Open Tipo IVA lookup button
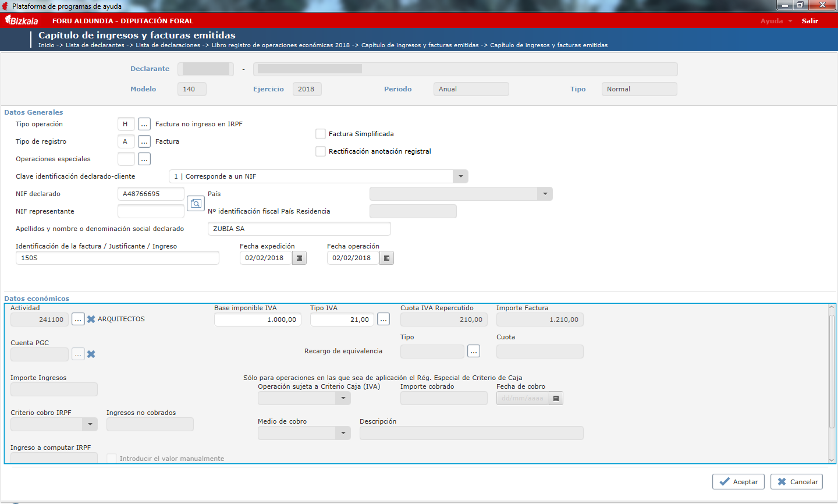This screenshot has height=504, width=838. [384, 320]
